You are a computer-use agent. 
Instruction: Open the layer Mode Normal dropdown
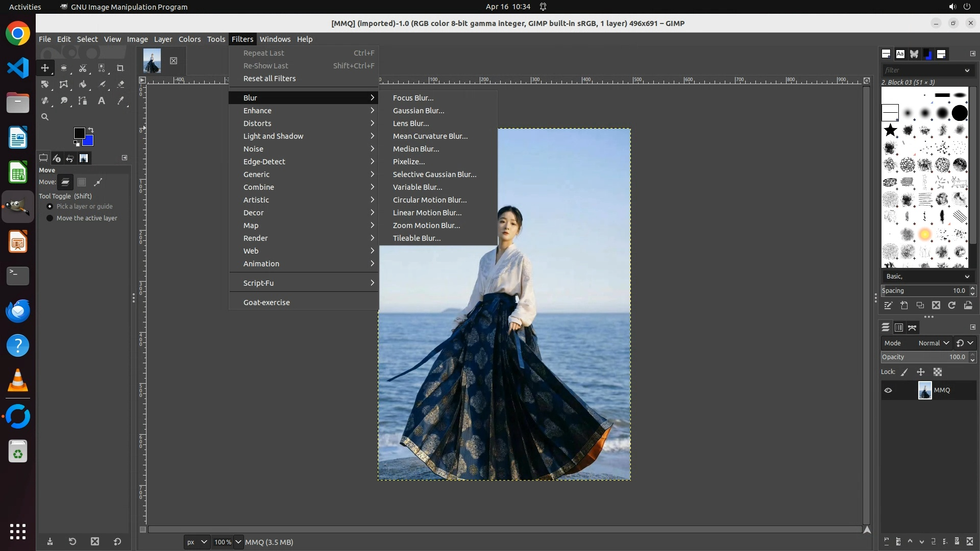(933, 343)
